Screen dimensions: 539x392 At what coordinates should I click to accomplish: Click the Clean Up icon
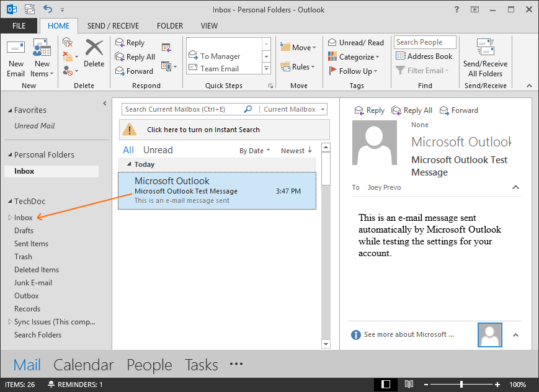click(x=68, y=56)
